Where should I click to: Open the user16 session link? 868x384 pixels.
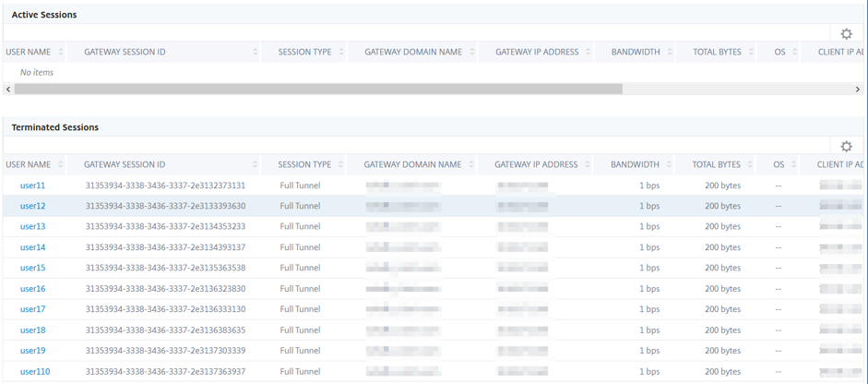coord(32,289)
